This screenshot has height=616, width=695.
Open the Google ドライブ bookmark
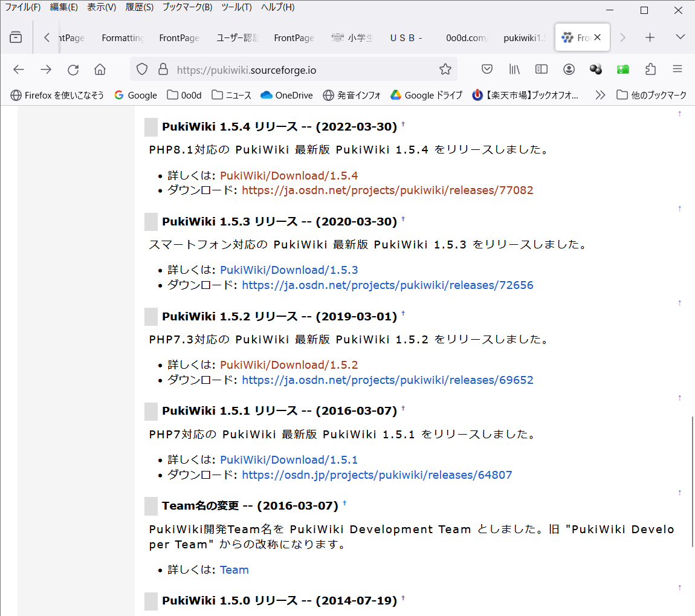point(427,95)
